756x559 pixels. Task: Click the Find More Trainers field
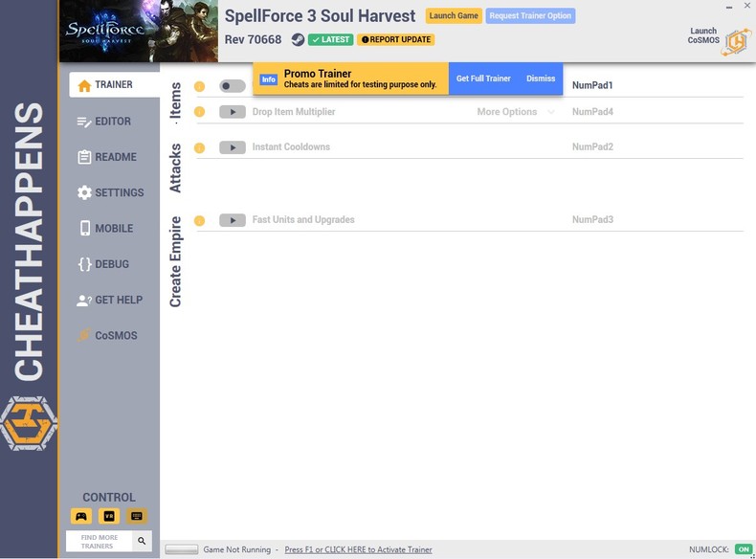[100, 541]
